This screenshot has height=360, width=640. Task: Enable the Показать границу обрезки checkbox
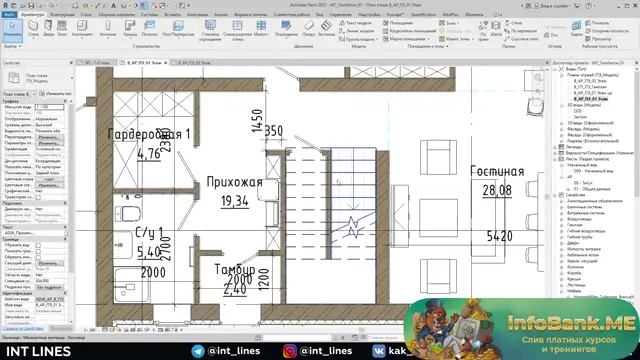click(38, 251)
